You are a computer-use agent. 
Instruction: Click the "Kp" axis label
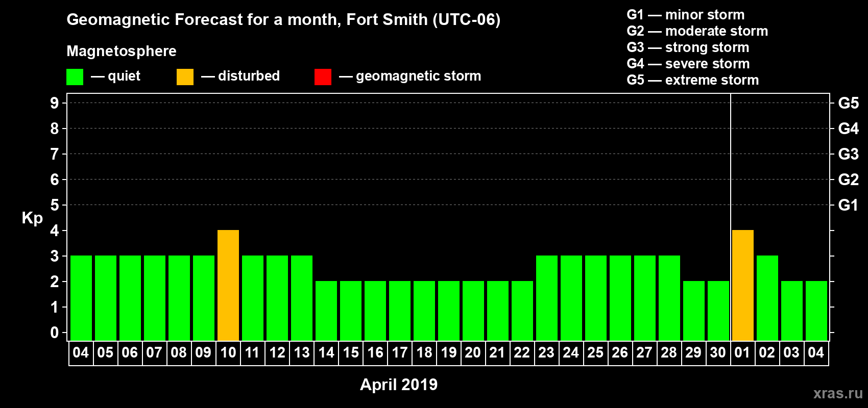point(32,218)
